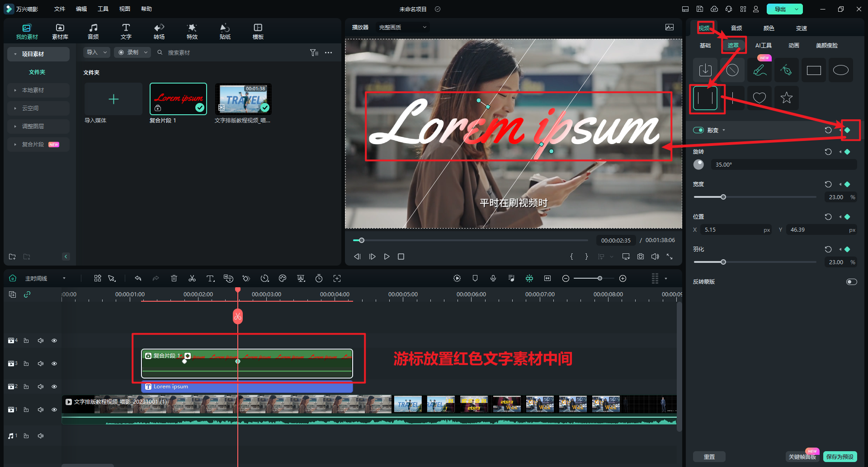
Task: Disable the 形变 transform toggle
Action: click(698, 130)
